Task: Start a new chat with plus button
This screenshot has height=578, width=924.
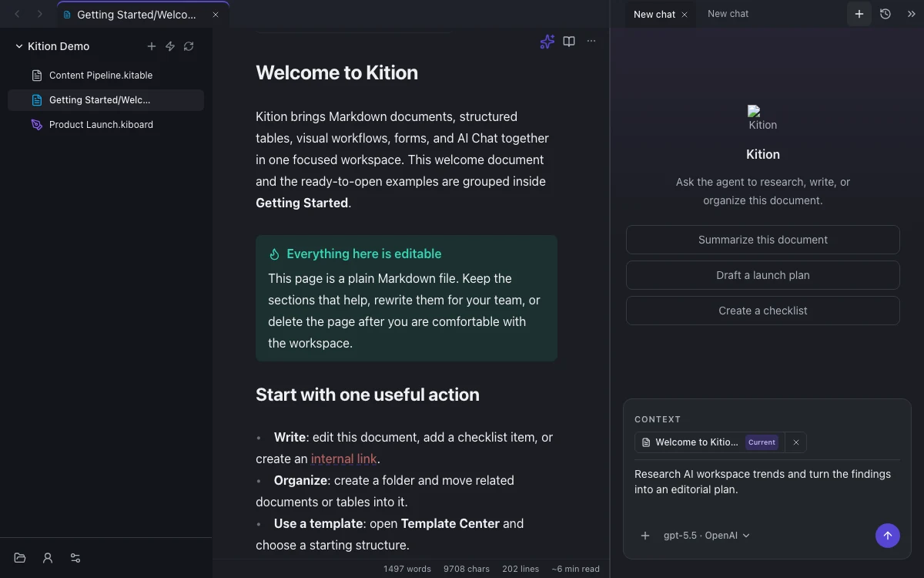Action: pos(859,14)
